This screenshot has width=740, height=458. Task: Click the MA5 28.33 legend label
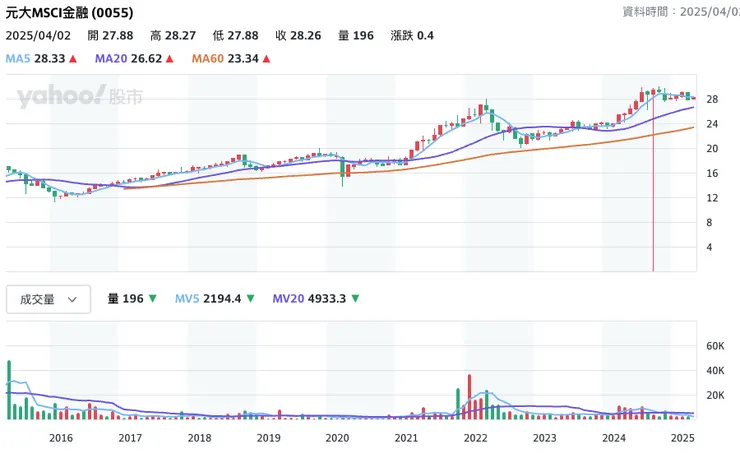(x=35, y=59)
